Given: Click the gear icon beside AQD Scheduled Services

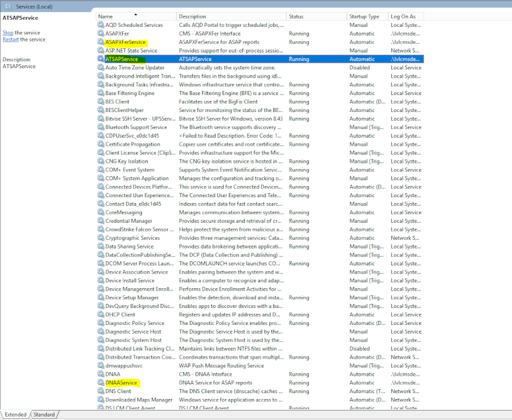Looking at the screenshot, I should tap(100, 24).
